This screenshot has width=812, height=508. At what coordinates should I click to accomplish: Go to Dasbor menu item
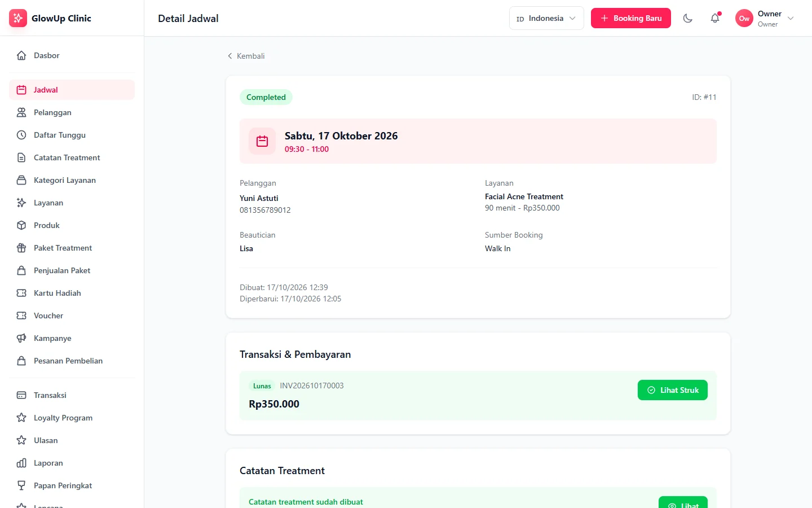click(x=72, y=55)
